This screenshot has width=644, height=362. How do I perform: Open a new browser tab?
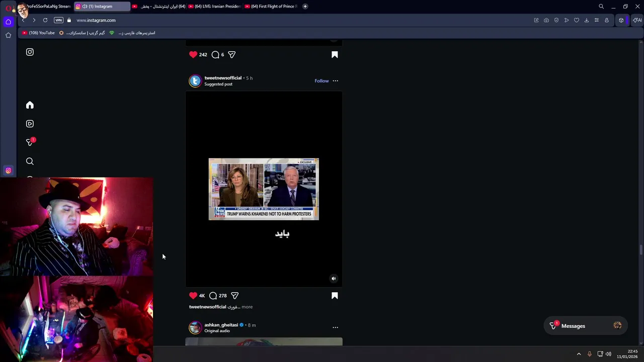pos(305,7)
